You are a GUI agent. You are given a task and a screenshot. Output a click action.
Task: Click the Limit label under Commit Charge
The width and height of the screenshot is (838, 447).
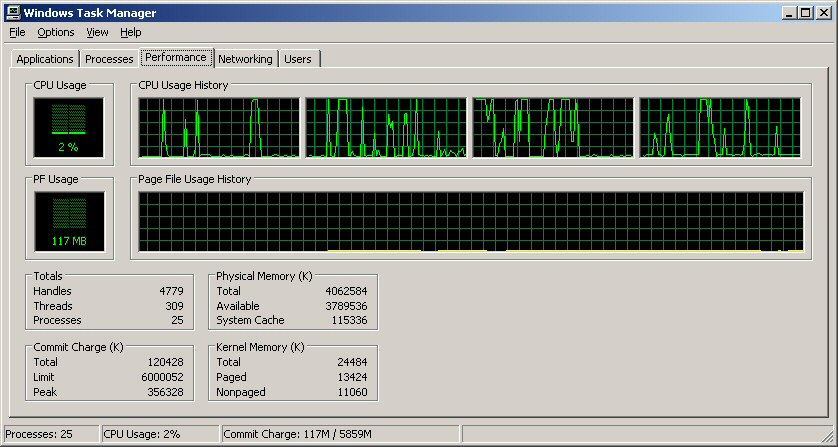(43, 377)
